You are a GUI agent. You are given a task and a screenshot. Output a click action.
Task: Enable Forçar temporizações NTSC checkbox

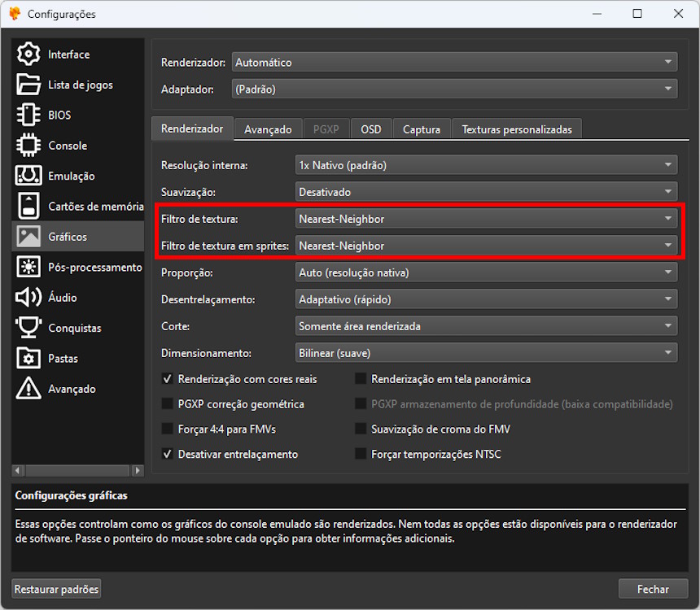tap(361, 455)
